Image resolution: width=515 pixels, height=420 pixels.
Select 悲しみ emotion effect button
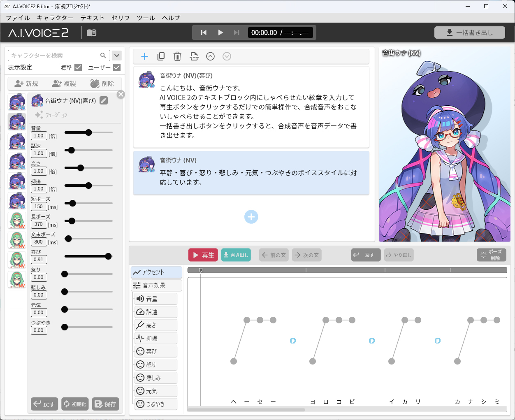[156, 378]
